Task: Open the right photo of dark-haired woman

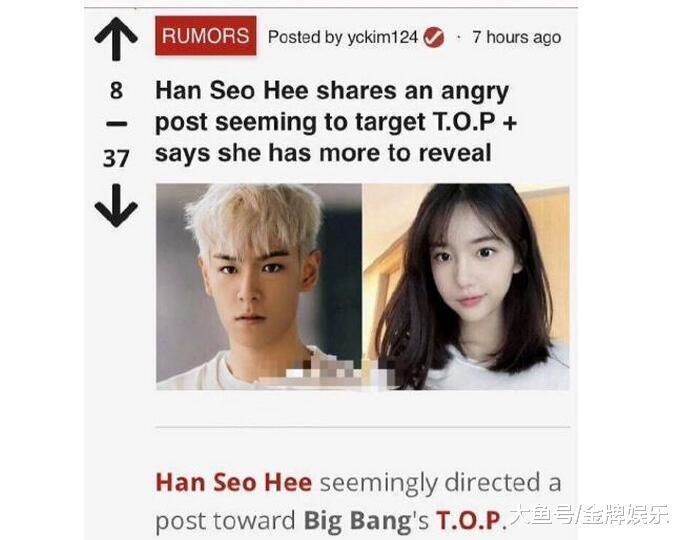Action: pyautogui.click(x=466, y=286)
